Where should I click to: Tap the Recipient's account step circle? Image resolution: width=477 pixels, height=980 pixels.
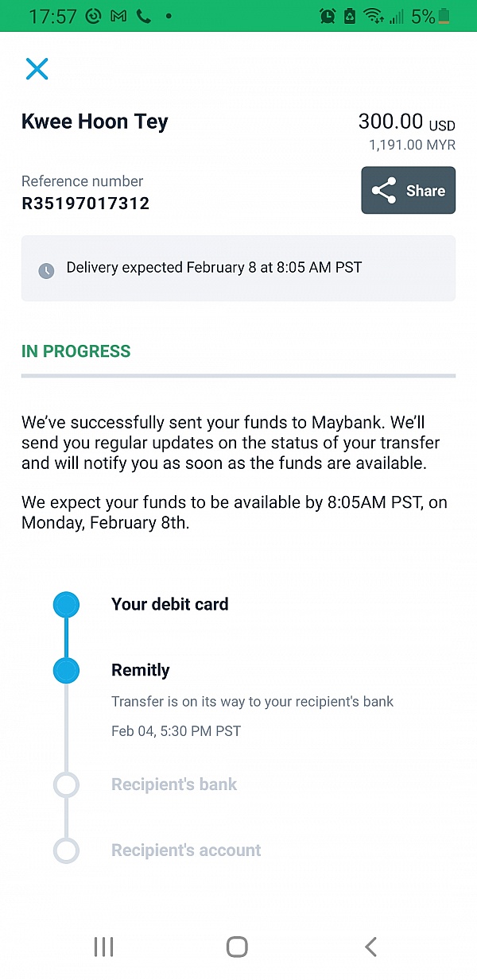tap(66, 850)
